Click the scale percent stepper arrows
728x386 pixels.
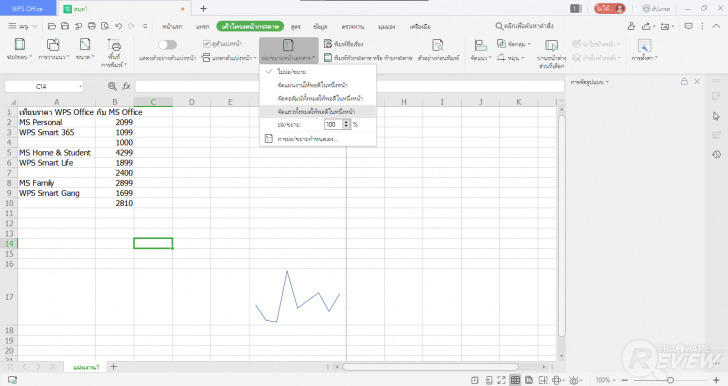(346, 124)
